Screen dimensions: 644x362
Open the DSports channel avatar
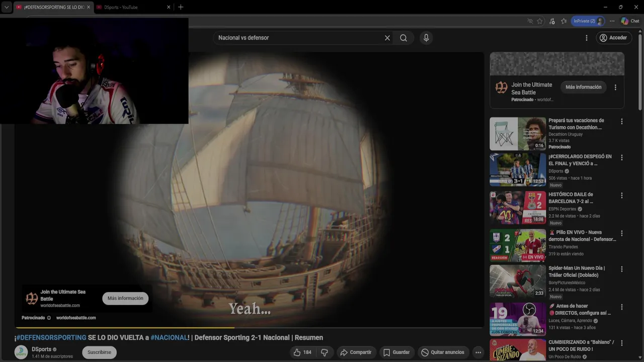[21, 352]
